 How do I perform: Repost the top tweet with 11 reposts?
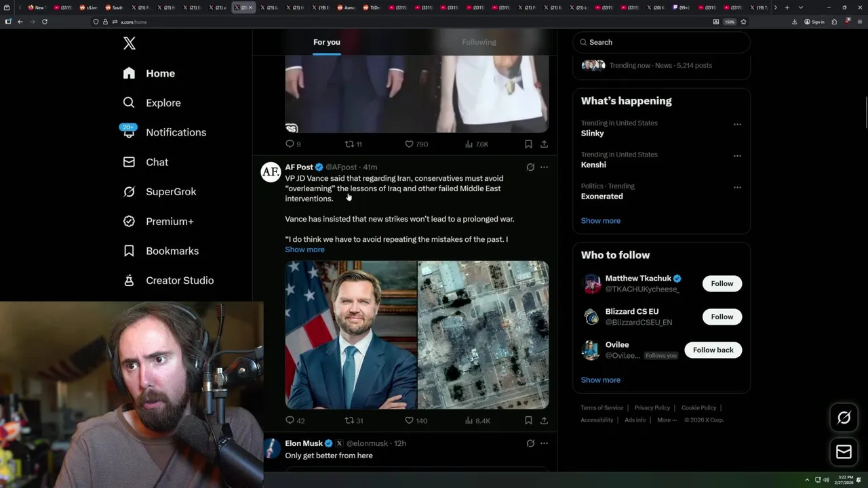pyautogui.click(x=354, y=144)
